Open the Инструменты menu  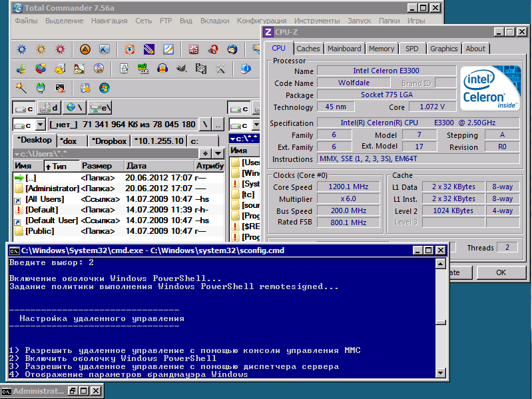[x=317, y=21]
